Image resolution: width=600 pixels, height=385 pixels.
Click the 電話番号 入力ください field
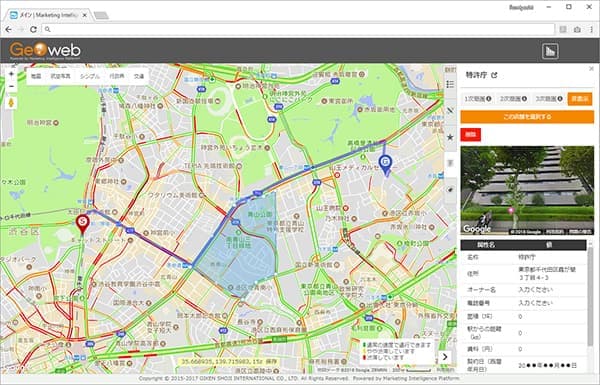(x=536, y=303)
